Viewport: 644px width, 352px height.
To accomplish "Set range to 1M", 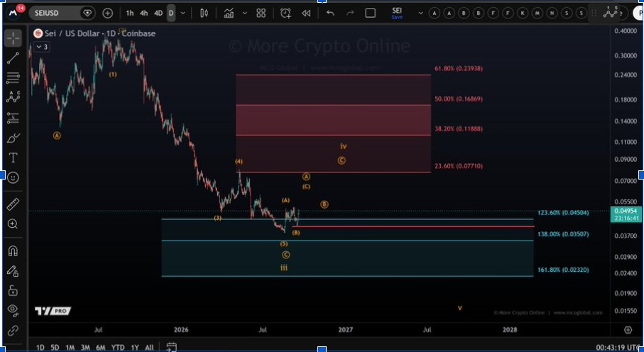I will coord(70,348).
